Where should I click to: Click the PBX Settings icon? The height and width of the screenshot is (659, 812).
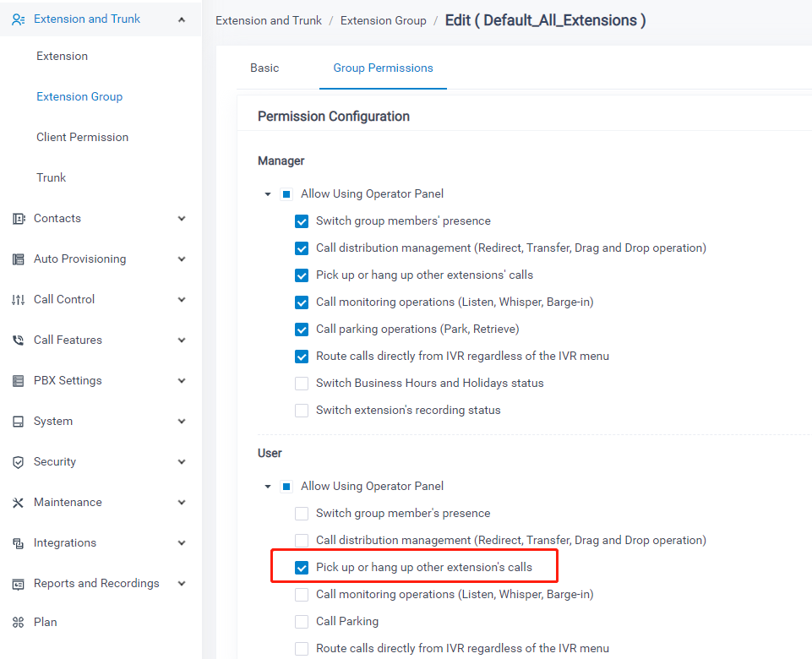click(x=19, y=381)
